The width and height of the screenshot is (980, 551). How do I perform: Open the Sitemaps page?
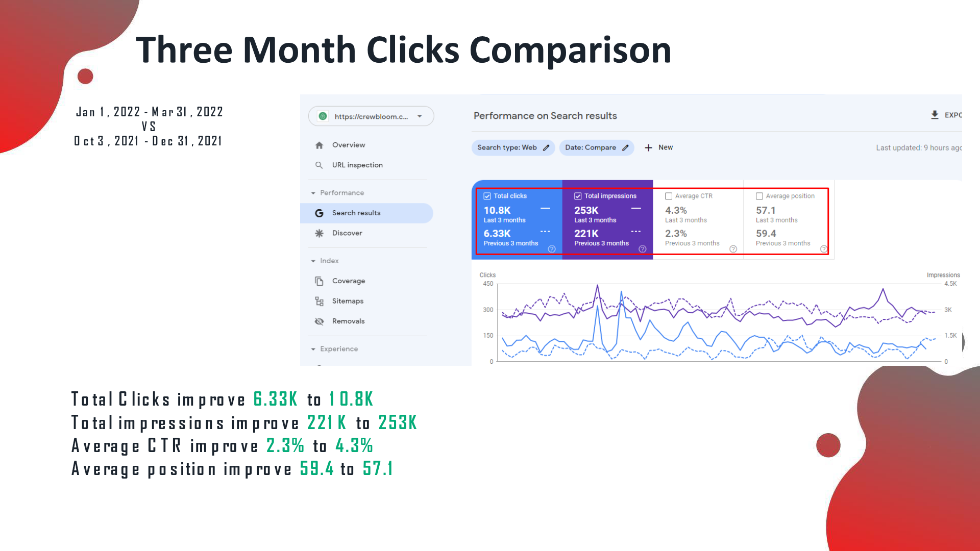(348, 301)
